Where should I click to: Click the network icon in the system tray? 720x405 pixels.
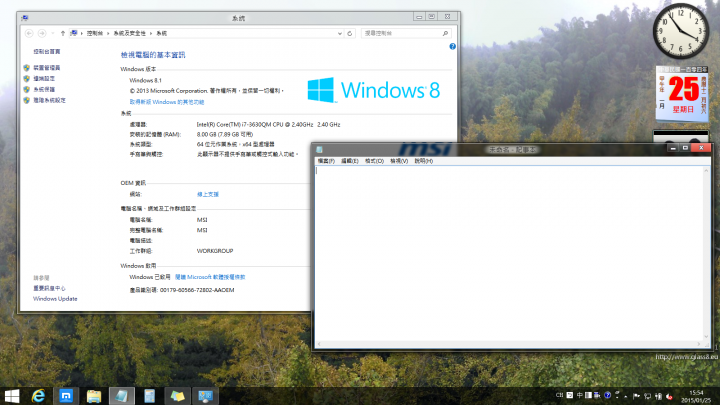647,396
